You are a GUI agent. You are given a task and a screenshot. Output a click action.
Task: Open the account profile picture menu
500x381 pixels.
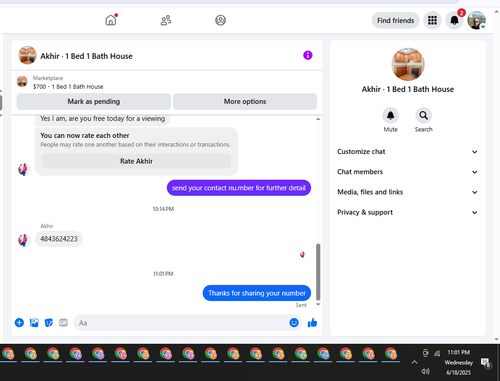pyautogui.click(x=476, y=21)
